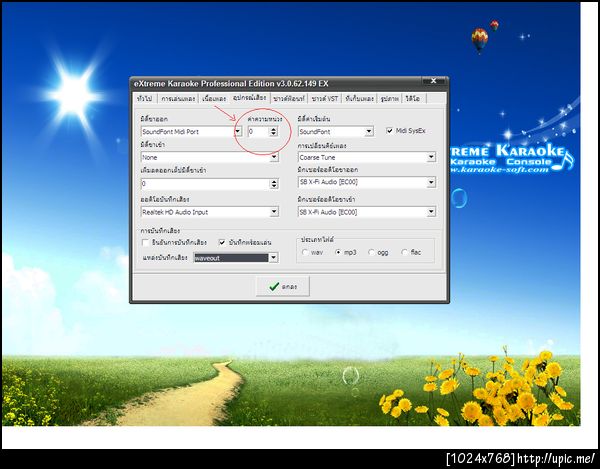The width and height of the screenshot is (600, 469).
Task: Go to the ที่เก็บเพลง tab
Action: [359, 99]
